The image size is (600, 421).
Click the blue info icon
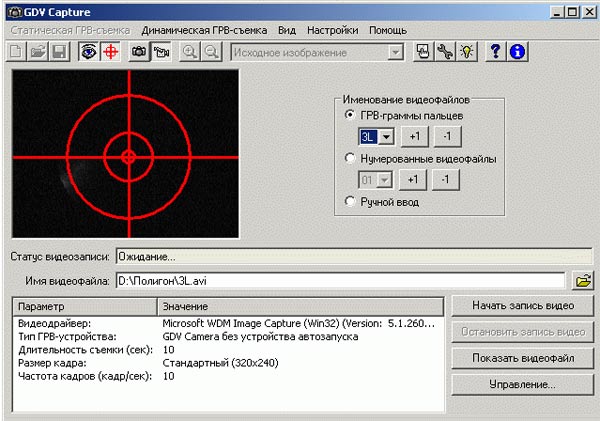[517, 52]
